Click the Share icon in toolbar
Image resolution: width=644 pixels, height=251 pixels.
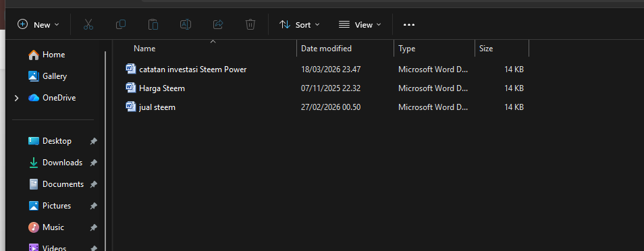[x=218, y=25]
